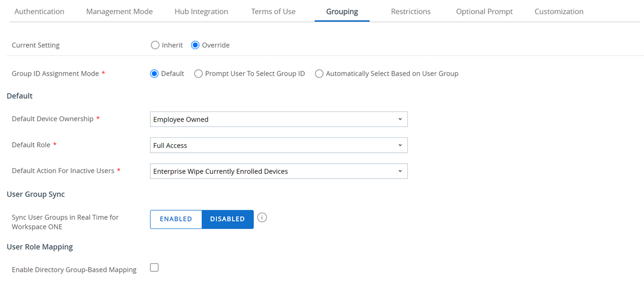Select the Grouping tab
644x282 pixels.
(x=342, y=11)
